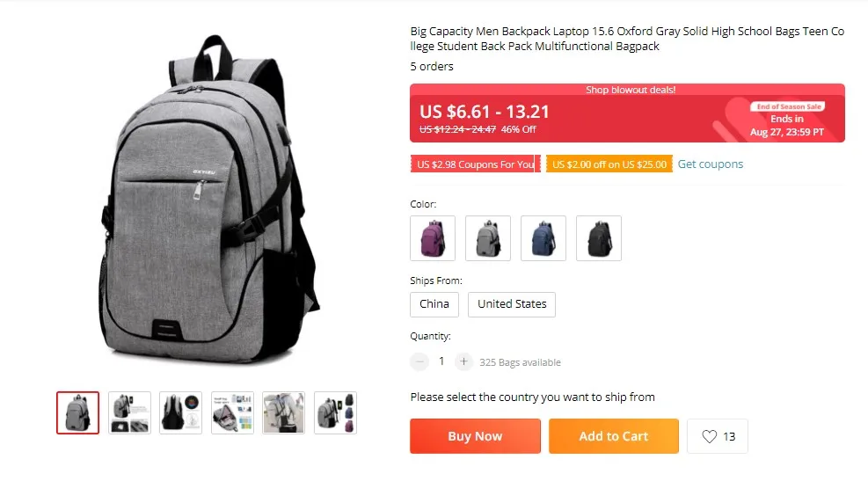
Task: Select the gray backpack color
Action: click(488, 238)
